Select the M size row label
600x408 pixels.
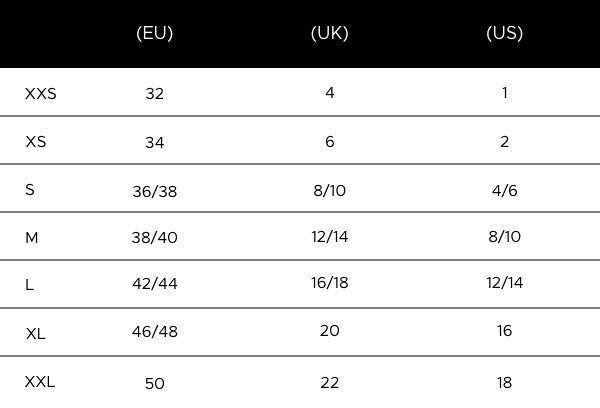[32, 238]
